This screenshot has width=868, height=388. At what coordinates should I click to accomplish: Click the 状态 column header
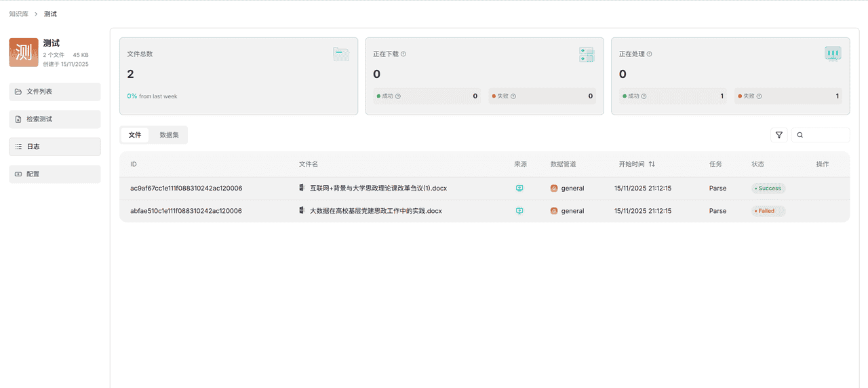(x=757, y=164)
